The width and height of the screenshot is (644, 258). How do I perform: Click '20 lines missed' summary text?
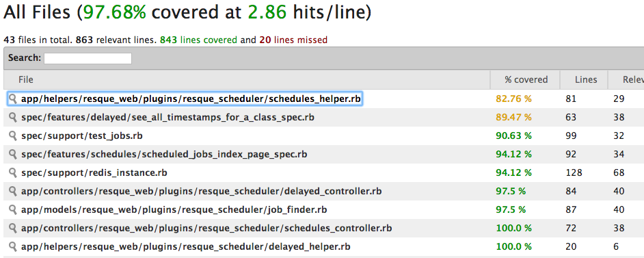293,40
